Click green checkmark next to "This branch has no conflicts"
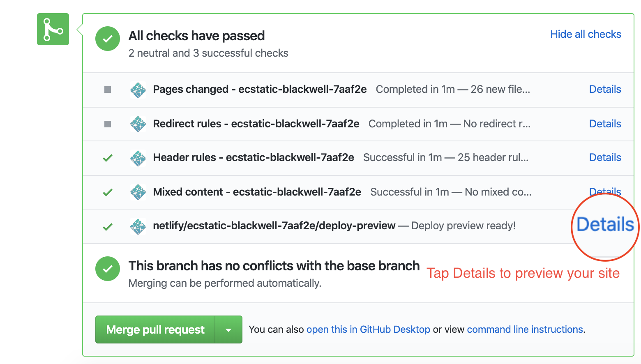 tap(107, 269)
